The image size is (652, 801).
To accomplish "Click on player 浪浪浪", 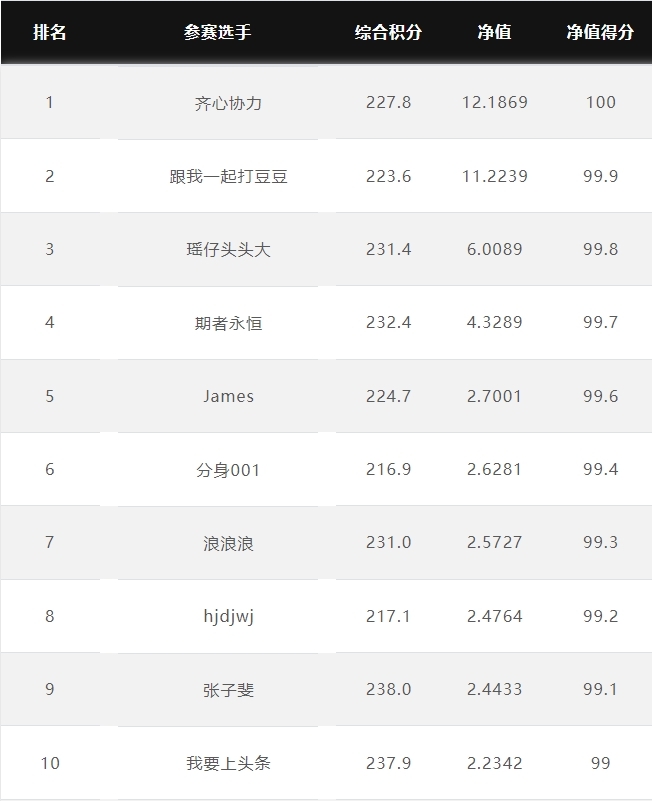I will pos(228,543).
